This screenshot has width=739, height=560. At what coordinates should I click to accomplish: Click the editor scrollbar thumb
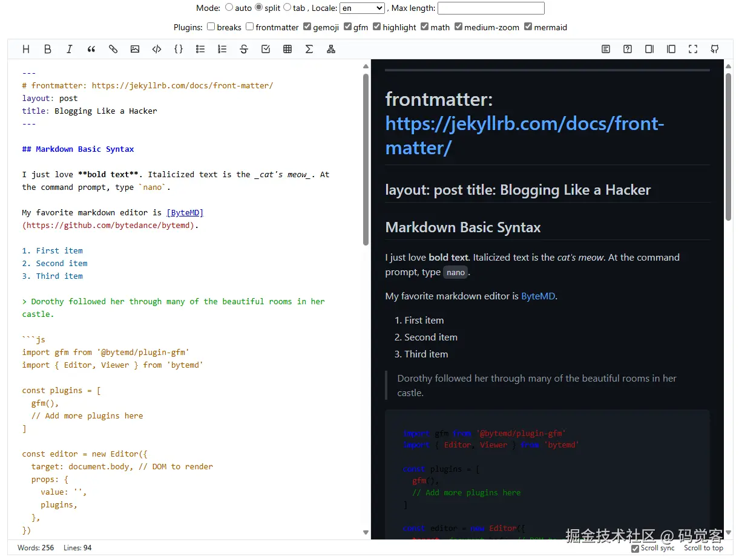[x=366, y=159]
